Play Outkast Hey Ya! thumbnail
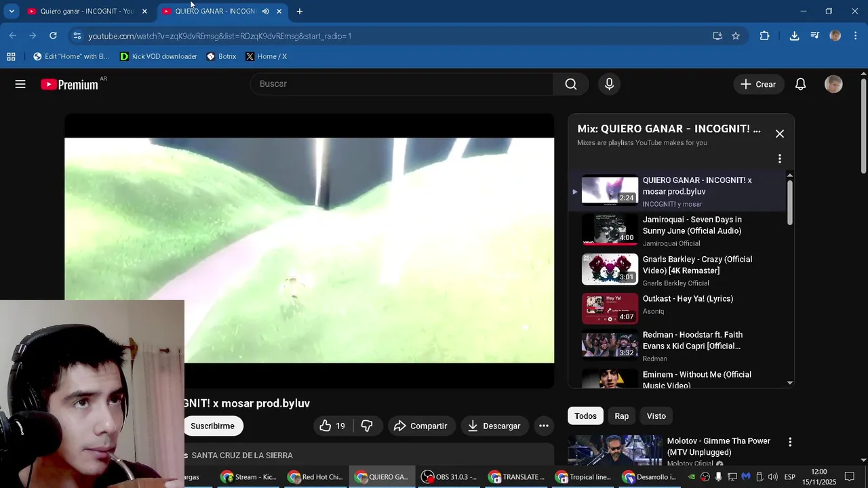The width and height of the screenshot is (868, 488). click(x=610, y=308)
